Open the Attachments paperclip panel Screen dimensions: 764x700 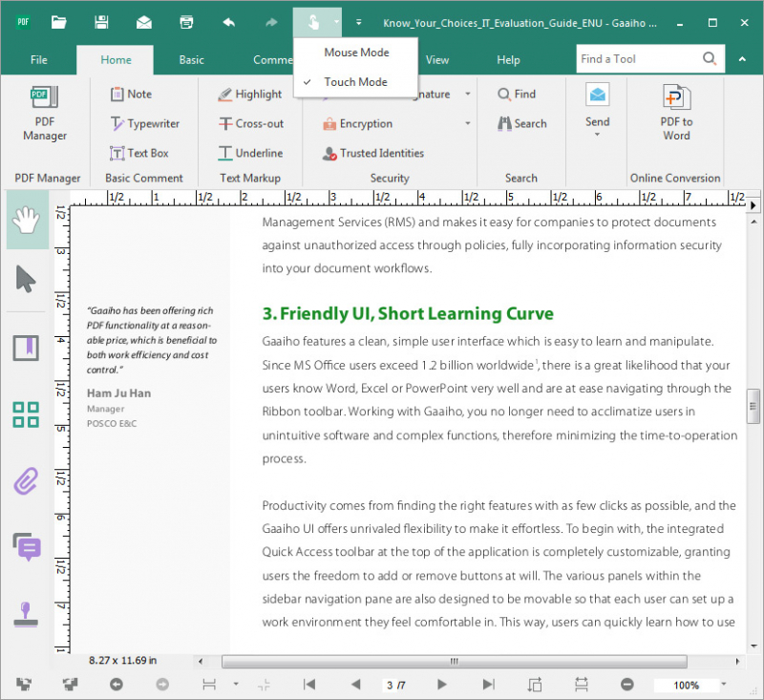27,481
